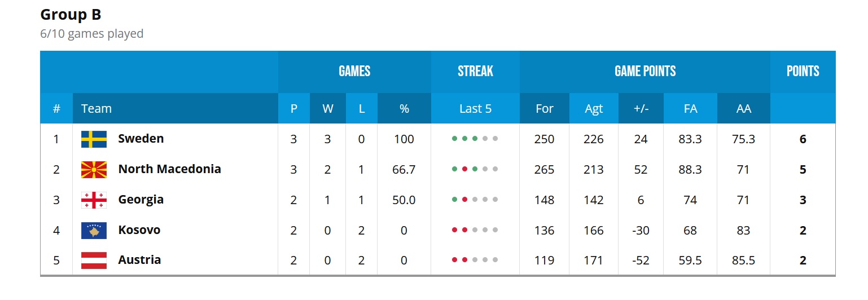Image resolution: width=868 pixels, height=300 pixels.
Task: Open the North Macedonia team link
Action: pos(169,169)
